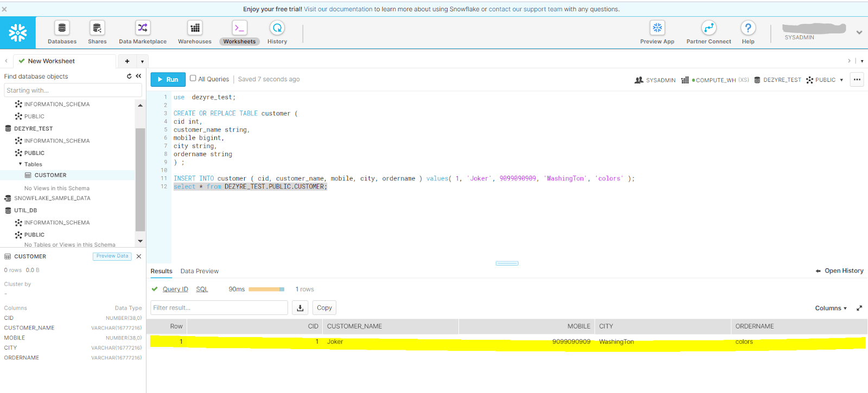The width and height of the screenshot is (868, 393).
Task: Open Partner Connect
Action: pyautogui.click(x=709, y=33)
